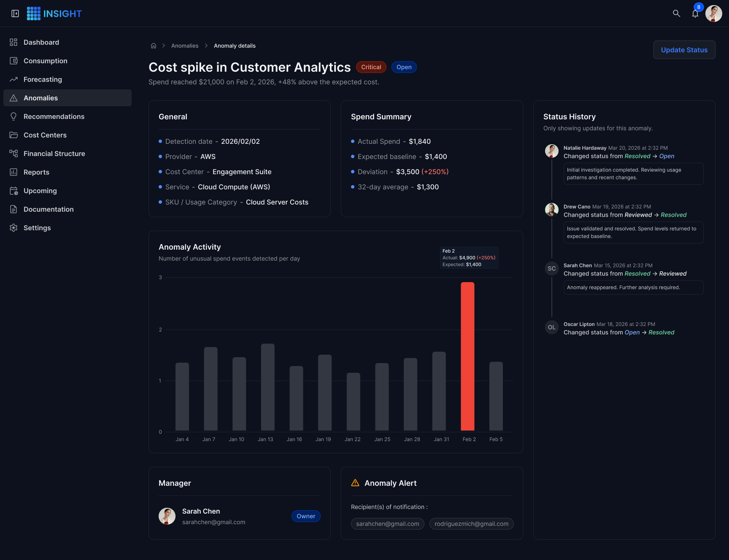
Task: Open notifications bell icon
Action: pos(695,13)
